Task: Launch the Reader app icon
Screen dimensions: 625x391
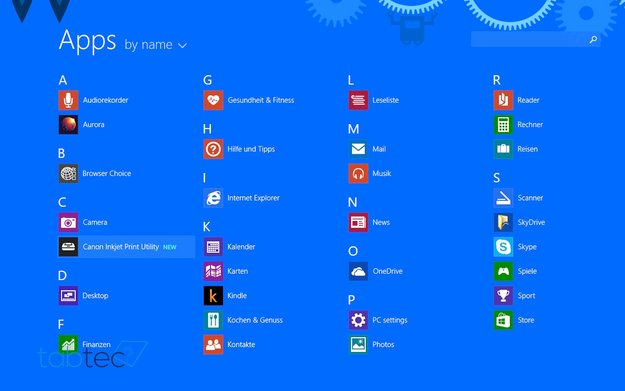Action: point(503,100)
